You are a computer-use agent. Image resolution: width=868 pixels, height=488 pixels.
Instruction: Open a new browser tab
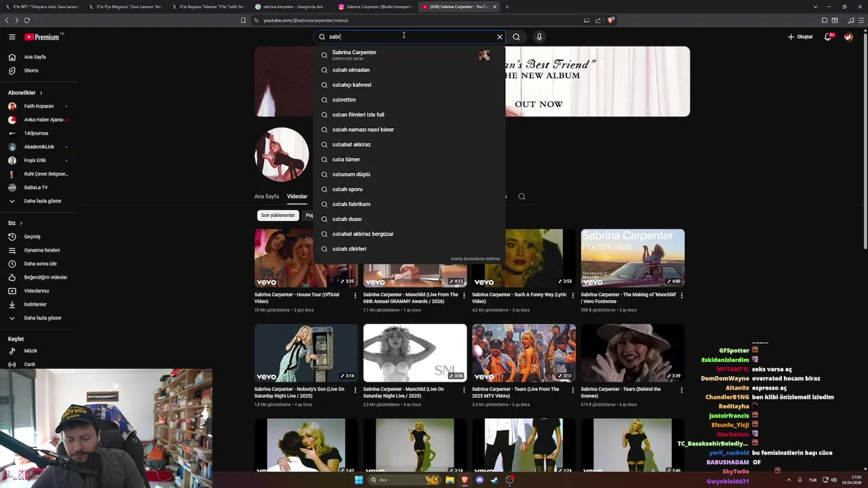point(507,7)
